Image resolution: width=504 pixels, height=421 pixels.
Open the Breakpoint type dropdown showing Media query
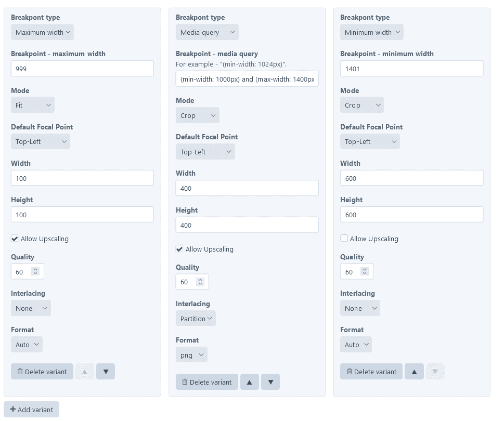click(x=207, y=32)
